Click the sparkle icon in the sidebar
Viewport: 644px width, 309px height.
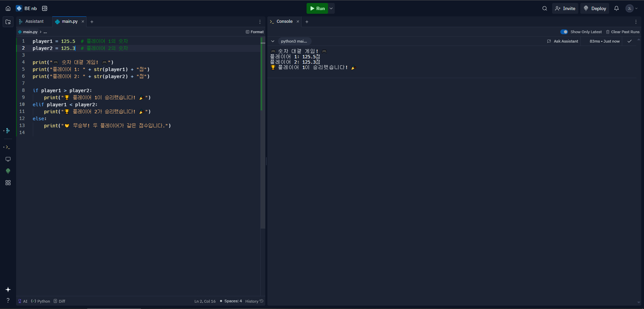(8, 290)
